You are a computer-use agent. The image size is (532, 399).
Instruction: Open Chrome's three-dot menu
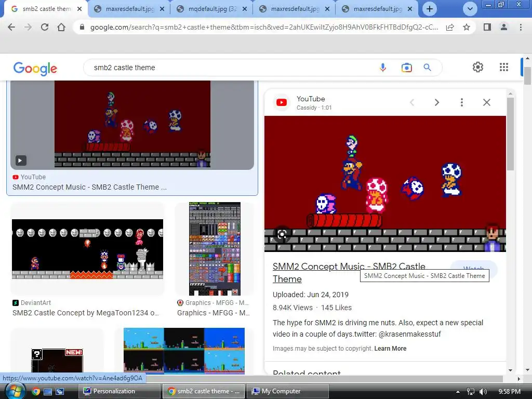(521, 27)
